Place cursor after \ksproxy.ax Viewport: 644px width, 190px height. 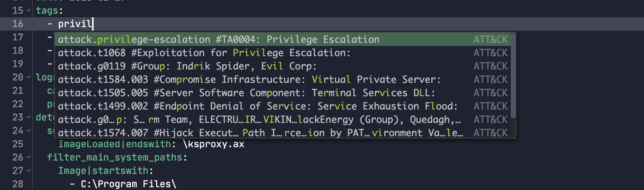coord(244,144)
